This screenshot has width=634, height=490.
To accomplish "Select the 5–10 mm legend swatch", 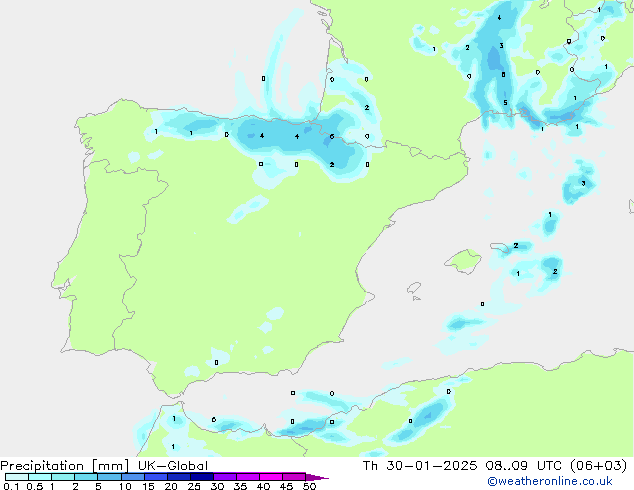I will pos(109,477).
